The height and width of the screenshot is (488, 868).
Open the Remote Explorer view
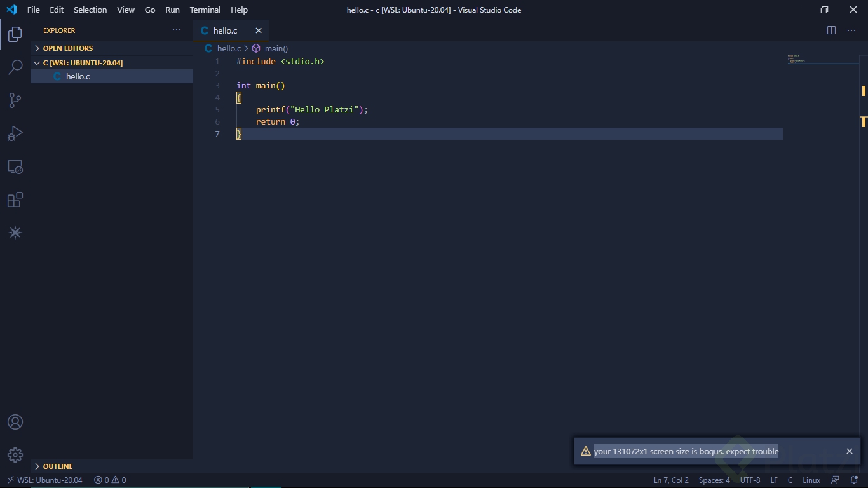tap(15, 167)
